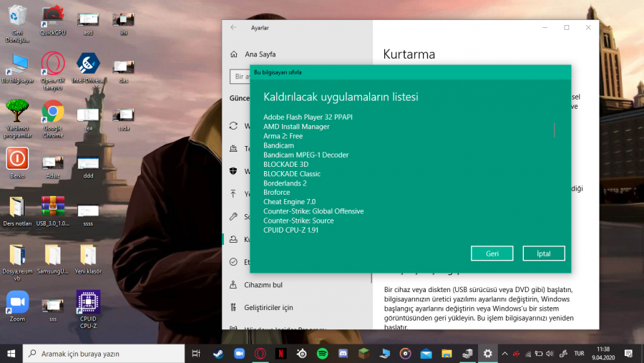Screen dimensions: 644x363
Task: Click the home icon beside Ana Sayfa
Action: (234, 54)
